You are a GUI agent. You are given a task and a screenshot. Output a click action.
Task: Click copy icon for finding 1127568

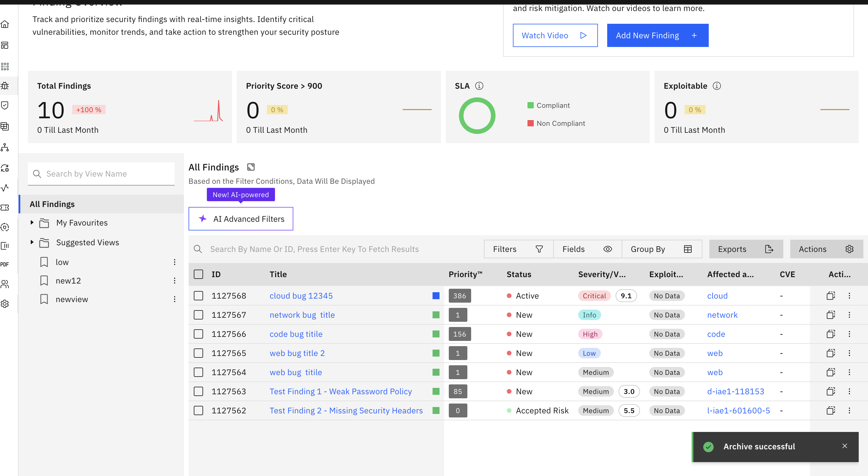tap(831, 296)
